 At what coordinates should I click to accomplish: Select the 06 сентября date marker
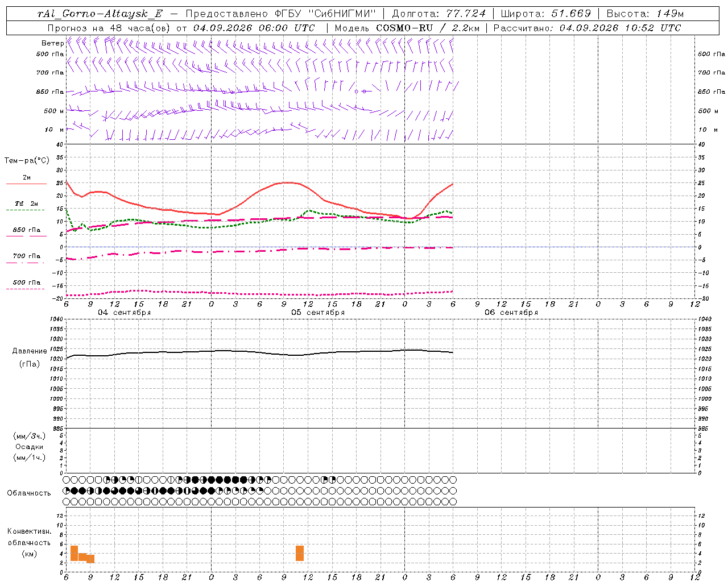(x=511, y=313)
